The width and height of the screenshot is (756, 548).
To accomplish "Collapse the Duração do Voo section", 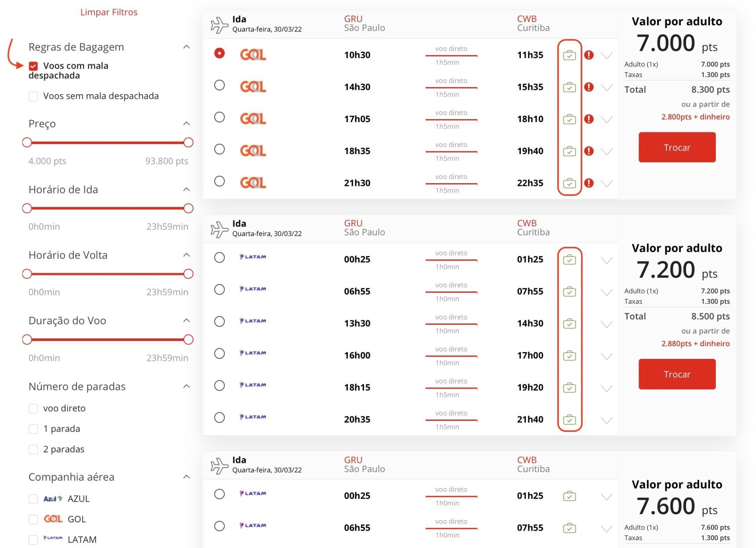I will (187, 321).
